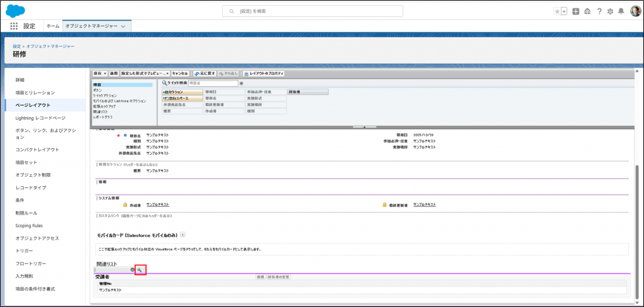The height and width of the screenshot is (307, 644).
Task: Open the App Launcher grid icon
Action: 14,26
